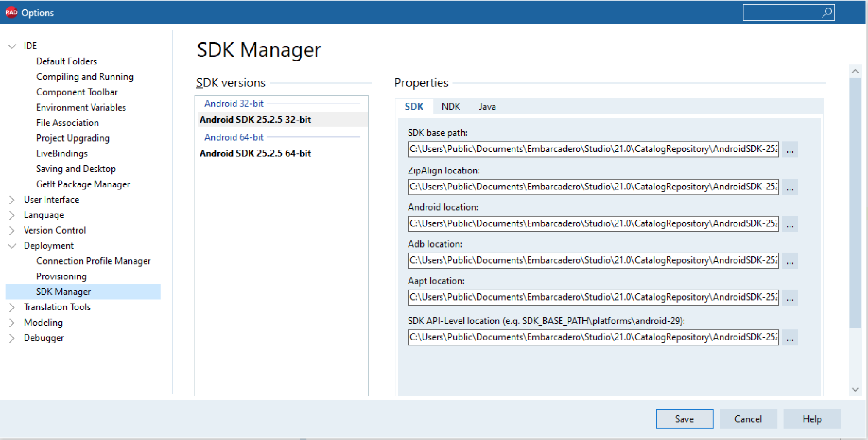Image resolution: width=868 pixels, height=440 pixels.
Task: Click the RAD Studio logo icon
Action: (11, 12)
